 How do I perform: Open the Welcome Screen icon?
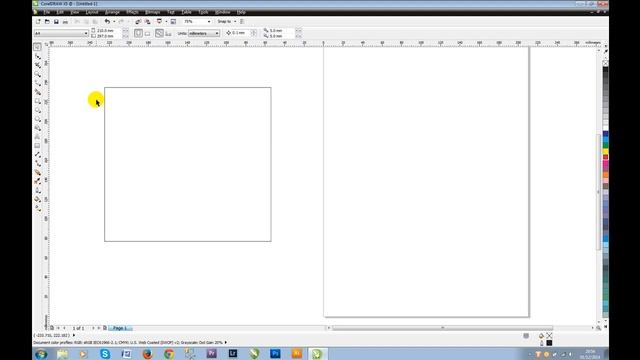click(173, 22)
